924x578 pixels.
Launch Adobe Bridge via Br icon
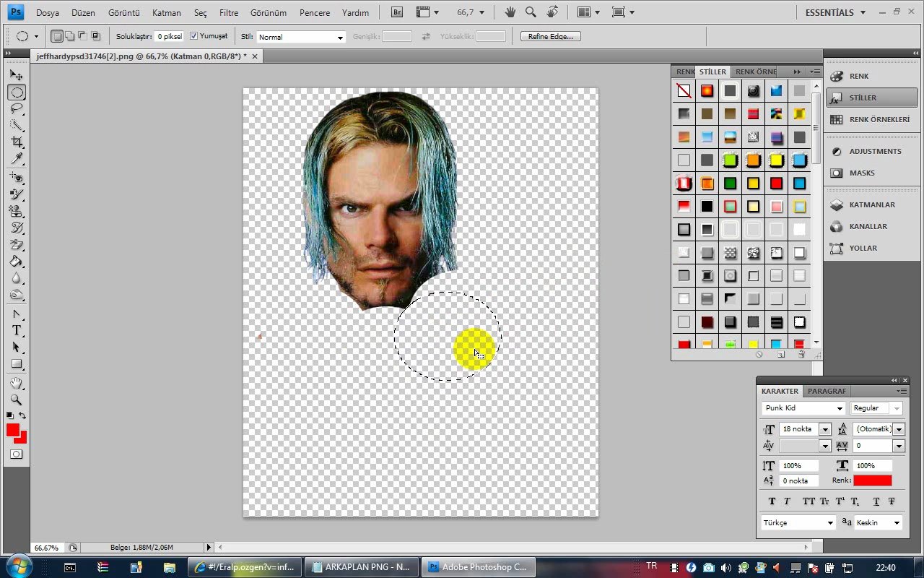(x=397, y=12)
